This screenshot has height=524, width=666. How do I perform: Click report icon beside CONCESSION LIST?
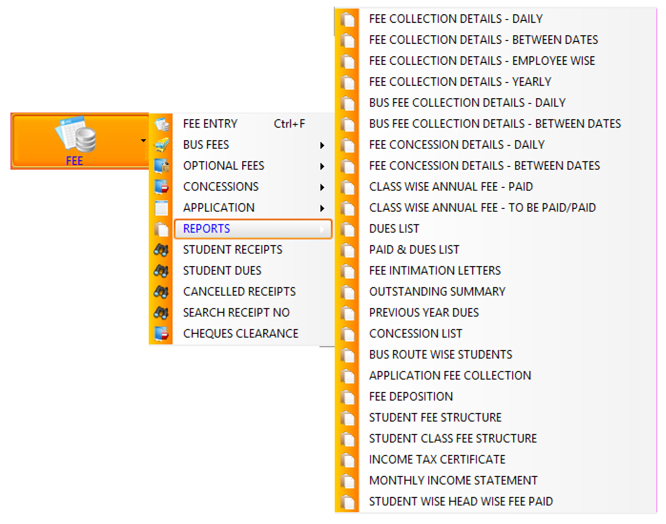[347, 335]
